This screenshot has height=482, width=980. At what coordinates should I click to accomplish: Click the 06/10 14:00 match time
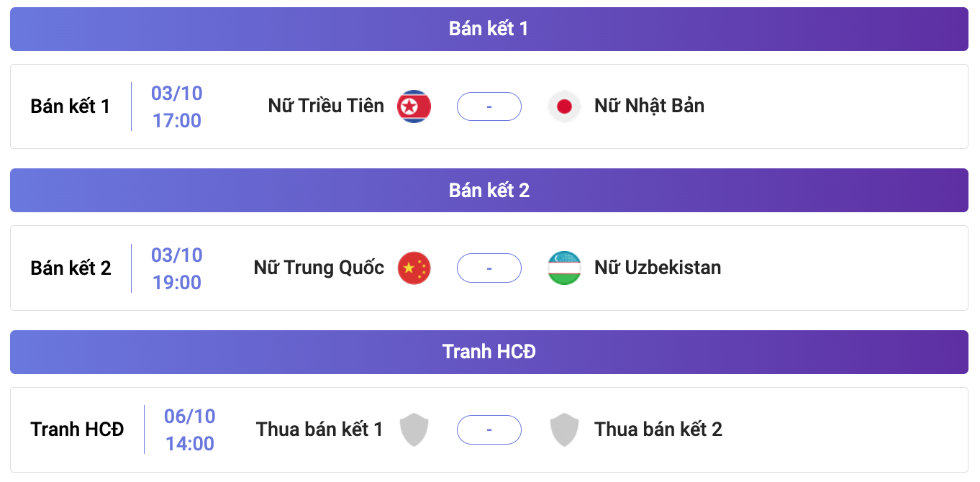click(190, 429)
